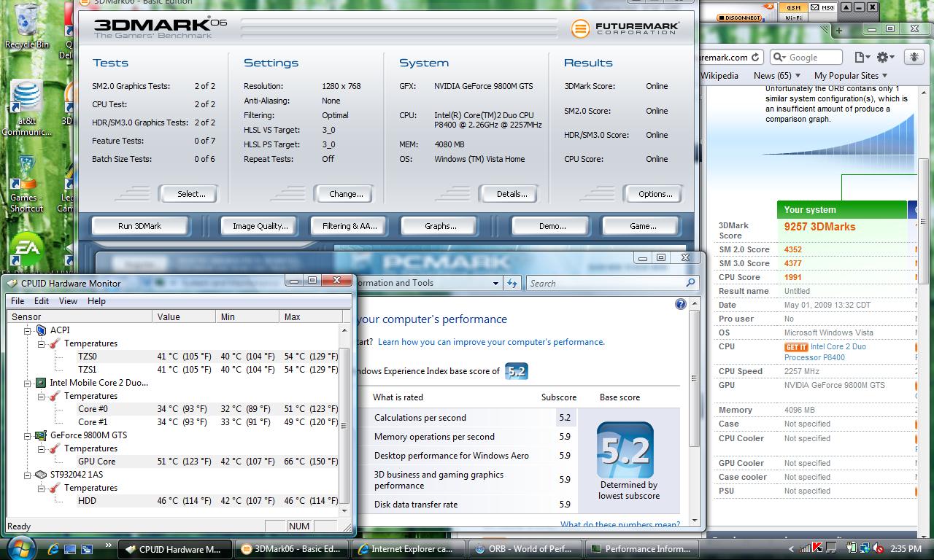Open the help icon in Performance Information window
Screen dimensions: 934x560
[680, 304]
